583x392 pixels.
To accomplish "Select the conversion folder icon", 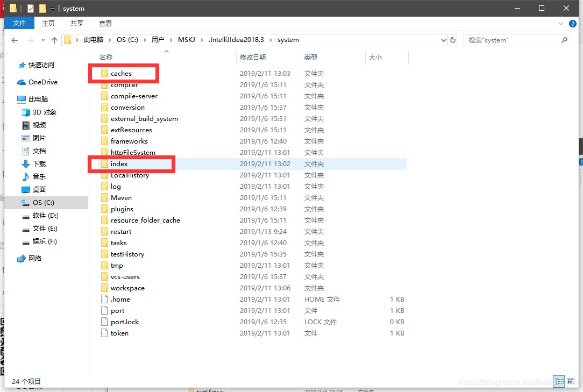I will [104, 107].
